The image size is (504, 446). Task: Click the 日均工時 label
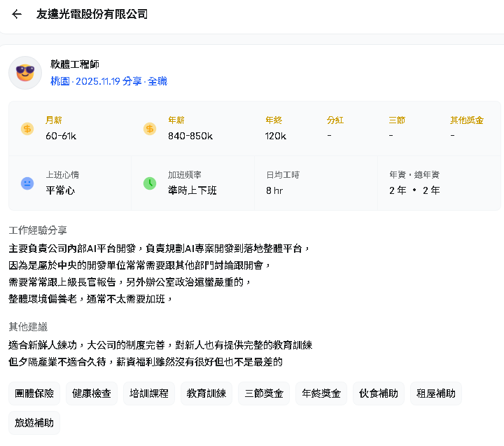[283, 175]
